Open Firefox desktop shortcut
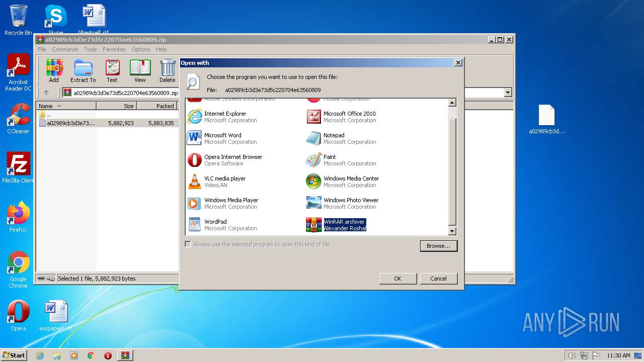Image resolution: width=644 pixels, height=362 pixels. click(x=18, y=217)
